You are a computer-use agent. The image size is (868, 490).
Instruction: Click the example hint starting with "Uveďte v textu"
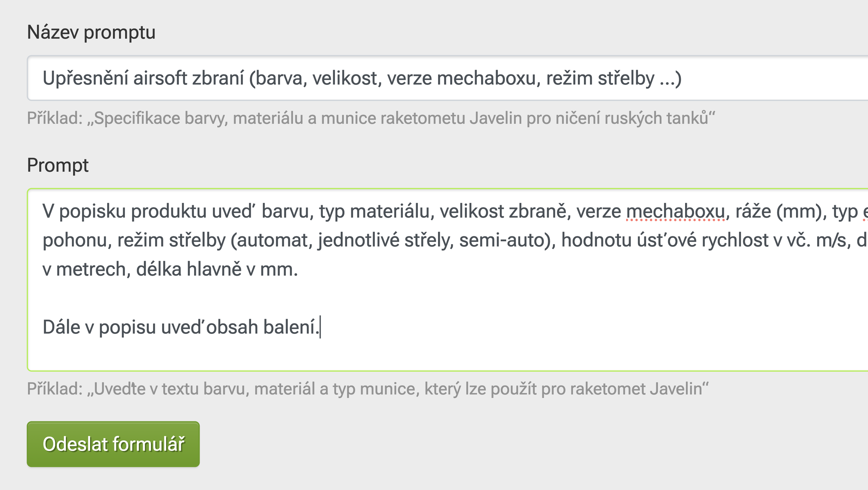[368, 389]
